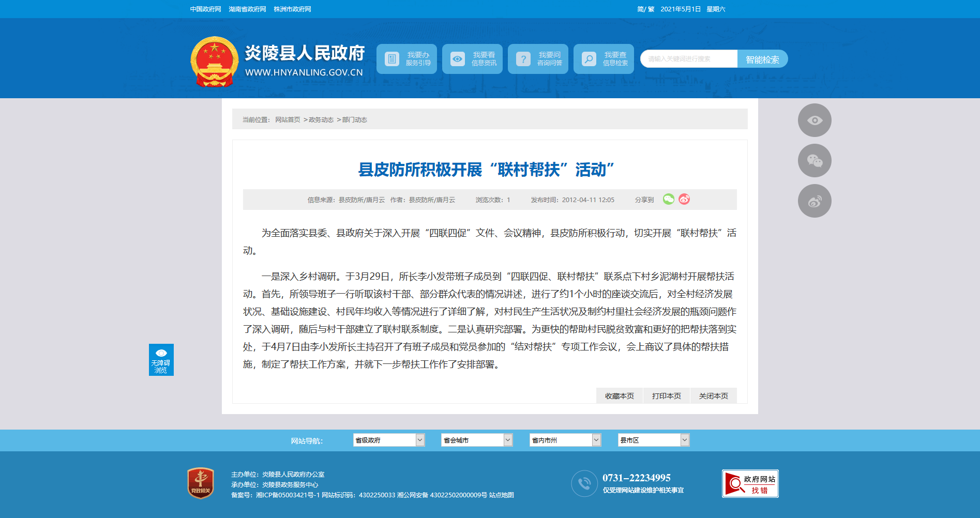Viewport: 980px width, 518px height.
Task: Open 我要办 服务引导 service guide
Action: click(406, 59)
